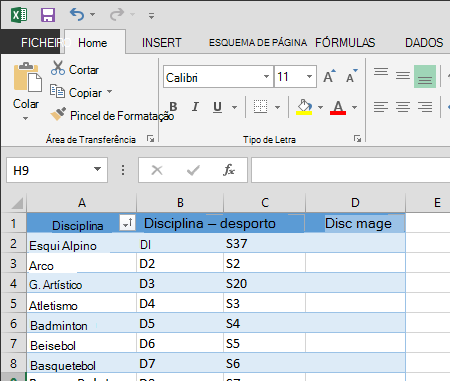Select cell containing Basquetebol
Image resolution: width=450 pixels, height=381 pixels.
point(82,363)
